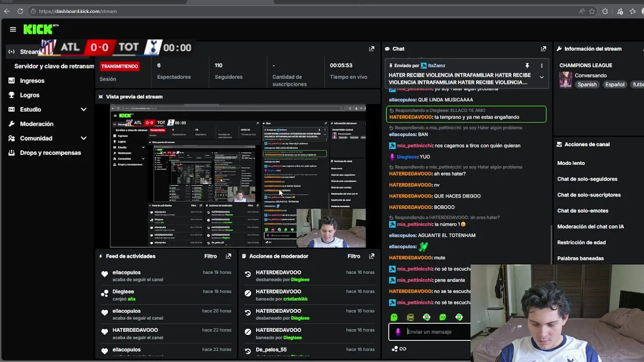Open the hamburger menu beside the KICK logo
644x362 pixels.
pos(13,29)
